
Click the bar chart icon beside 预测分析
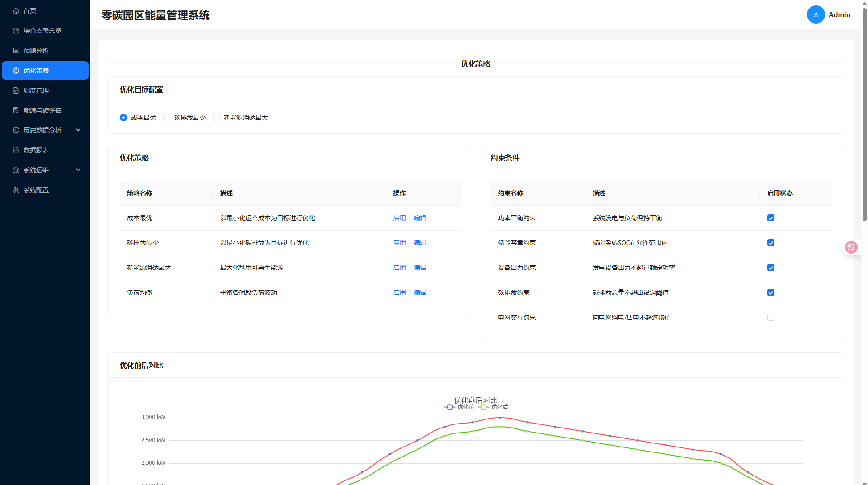pos(16,51)
